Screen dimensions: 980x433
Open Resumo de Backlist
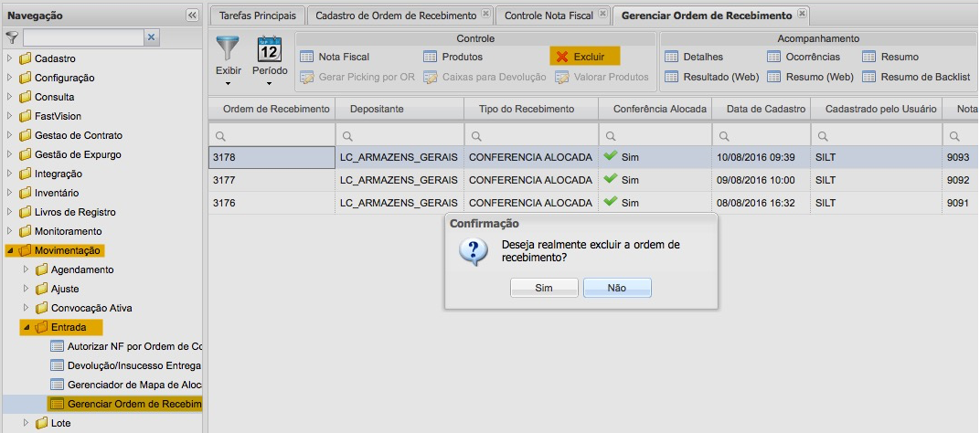[916, 78]
